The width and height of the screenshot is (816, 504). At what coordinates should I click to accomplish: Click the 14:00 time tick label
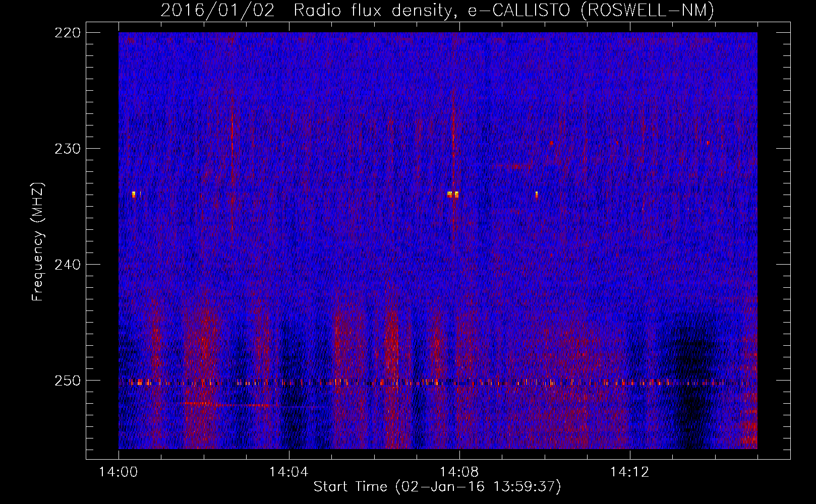(119, 472)
